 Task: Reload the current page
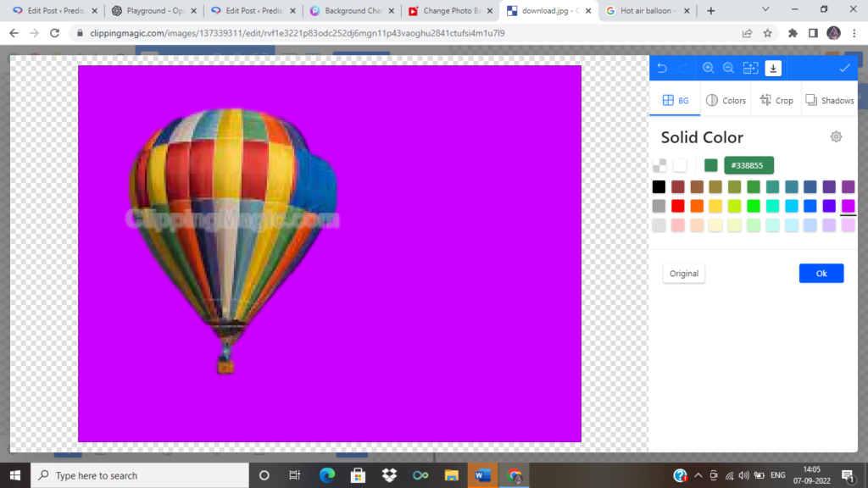54,33
